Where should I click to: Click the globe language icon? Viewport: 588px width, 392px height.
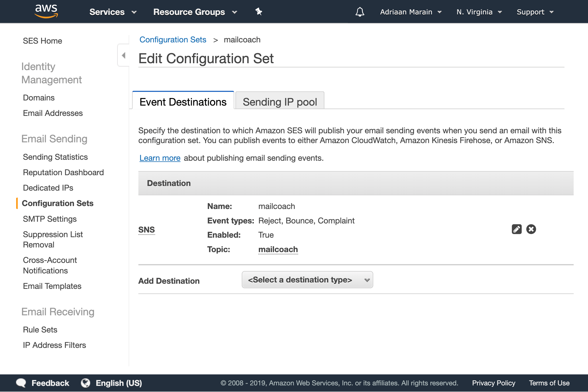(x=86, y=383)
